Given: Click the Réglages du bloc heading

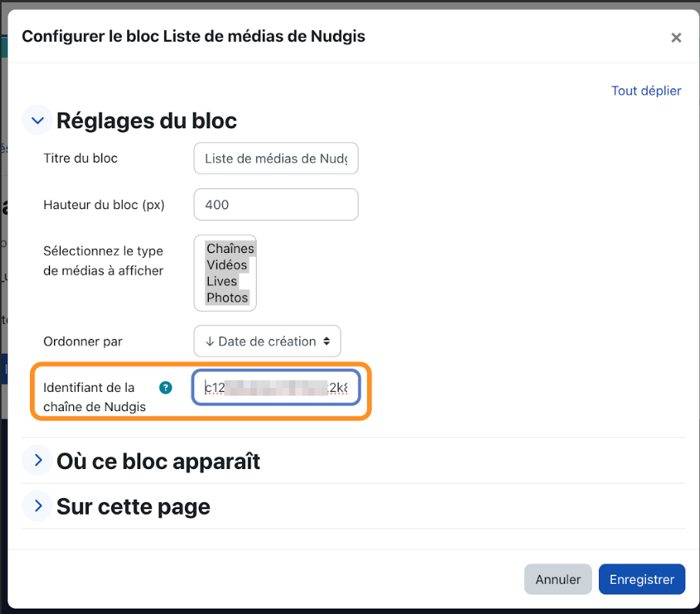Looking at the screenshot, I should coord(146,120).
